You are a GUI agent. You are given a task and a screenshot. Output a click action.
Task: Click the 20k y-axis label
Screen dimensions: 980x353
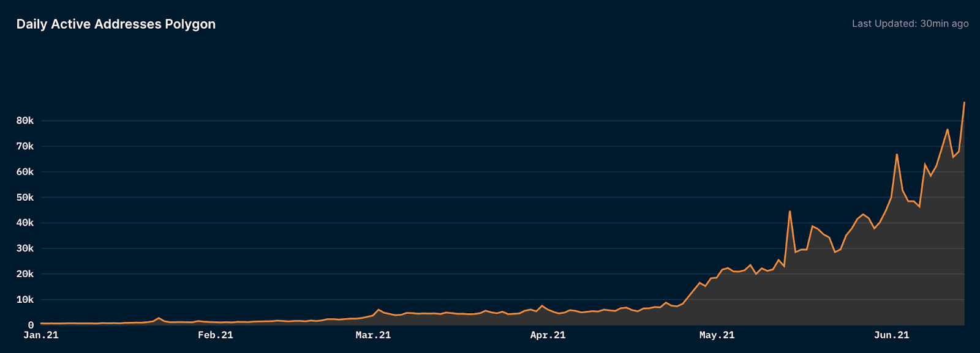25,274
